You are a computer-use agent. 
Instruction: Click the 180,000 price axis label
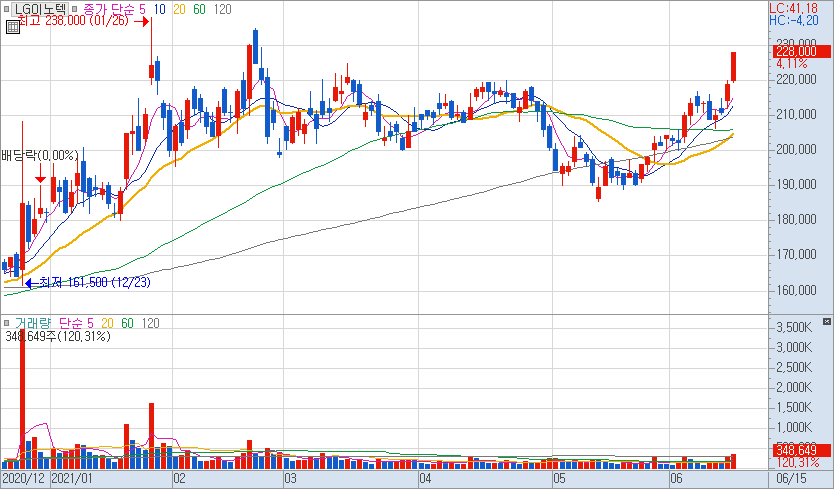[x=796, y=220]
